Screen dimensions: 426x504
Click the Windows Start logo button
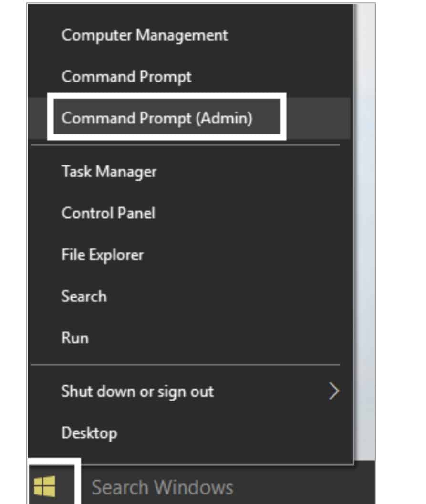(45, 486)
